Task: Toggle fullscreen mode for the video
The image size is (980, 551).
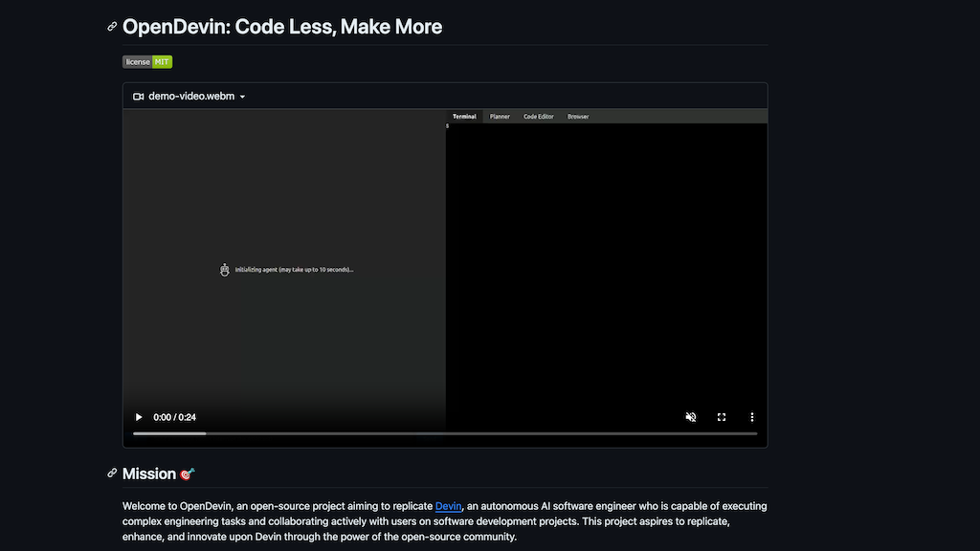Action: tap(722, 417)
